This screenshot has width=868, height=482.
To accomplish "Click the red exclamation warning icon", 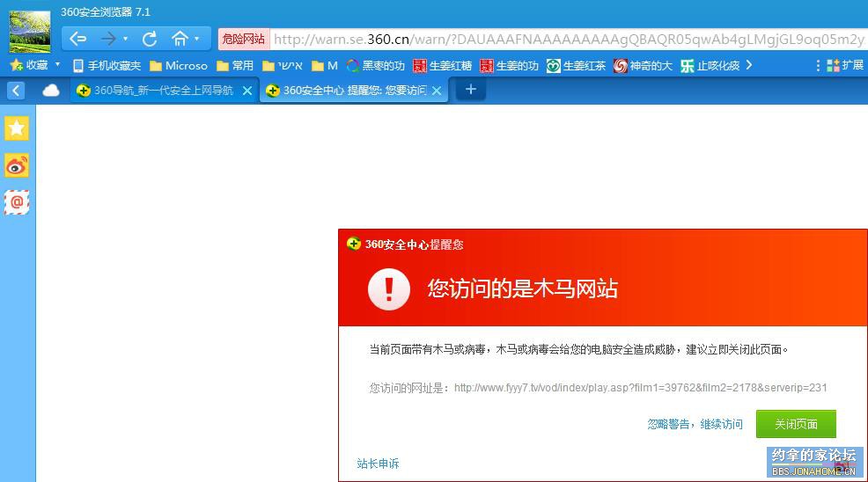I will click(388, 289).
